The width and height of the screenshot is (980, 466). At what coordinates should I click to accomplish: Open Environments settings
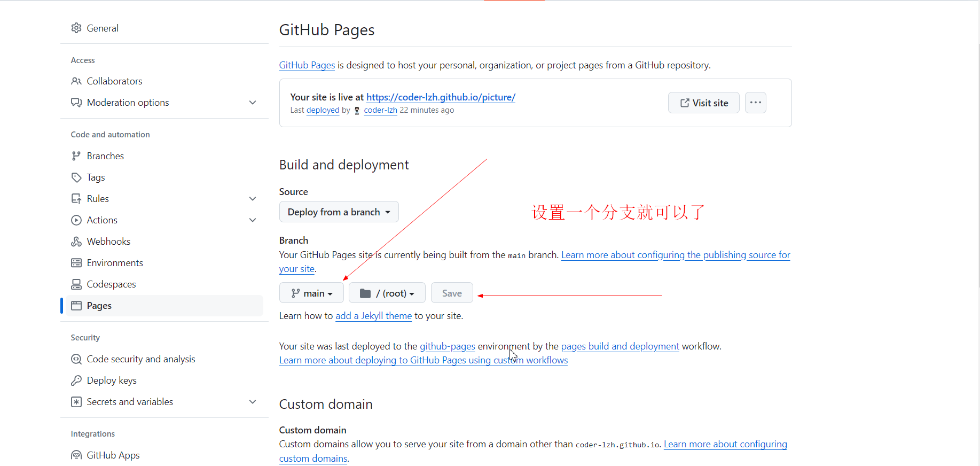click(164, 263)
